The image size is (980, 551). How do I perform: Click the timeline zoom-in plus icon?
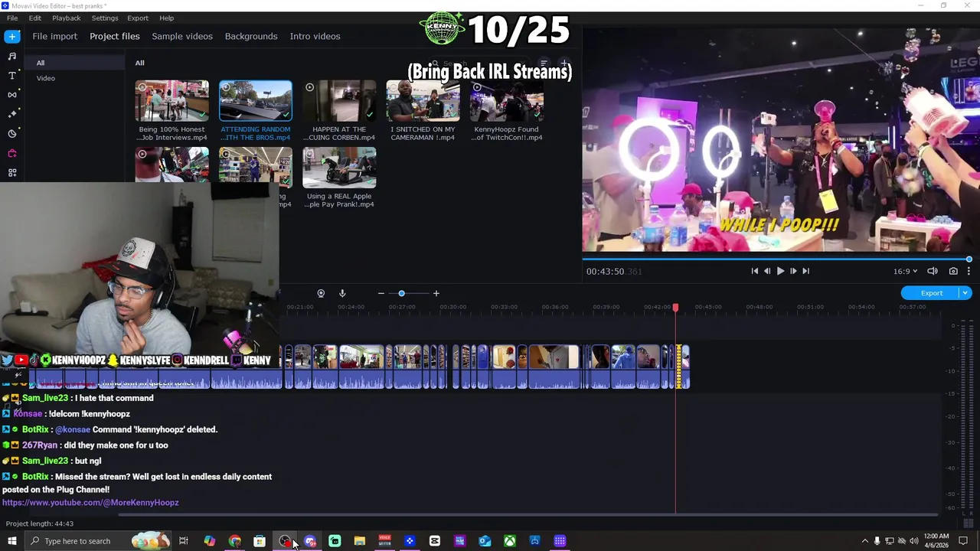(x=436, y=293)
